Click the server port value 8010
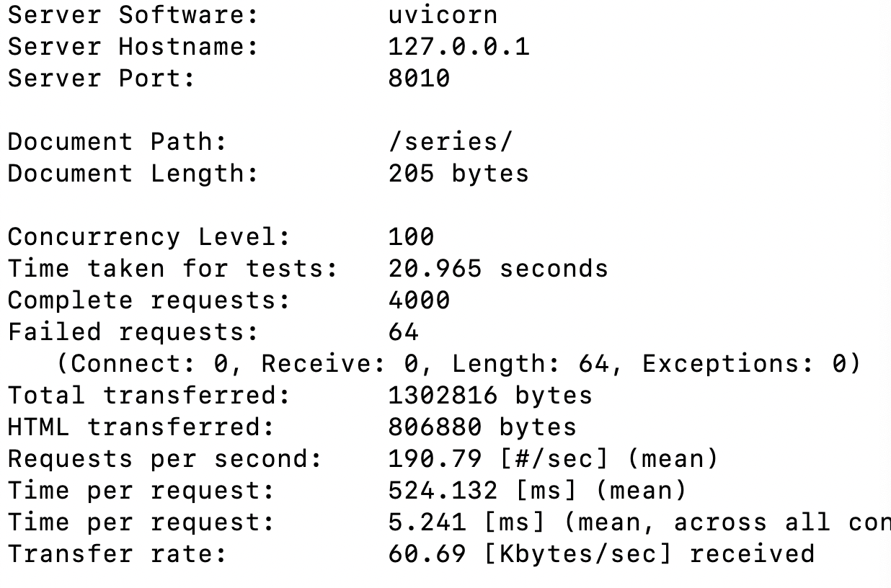891x588 pixels. click(419, 79)
